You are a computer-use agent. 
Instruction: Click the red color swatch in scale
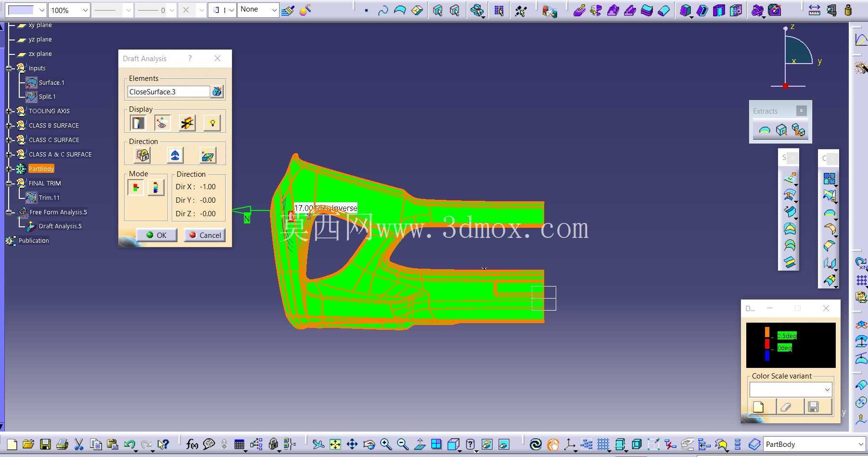767,344
